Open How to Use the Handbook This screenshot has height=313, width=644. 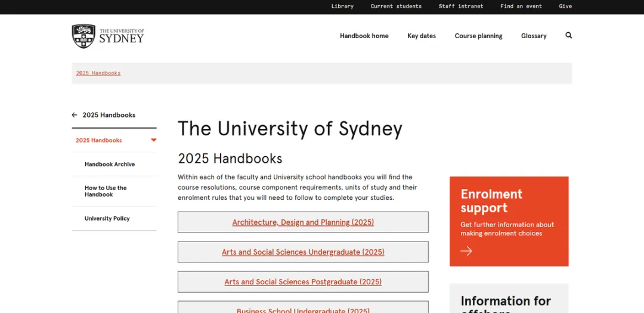coord(106,191)
